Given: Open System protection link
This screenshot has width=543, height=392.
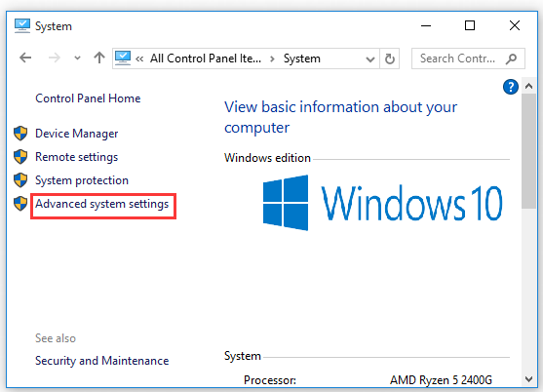Looking at the screenshot, I should (x=82, y=180).
